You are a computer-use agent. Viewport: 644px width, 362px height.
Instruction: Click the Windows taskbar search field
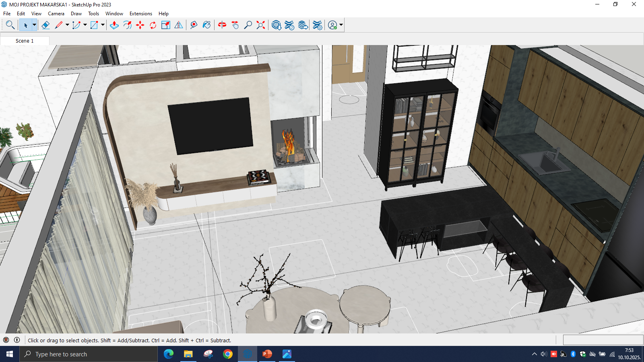89,354
